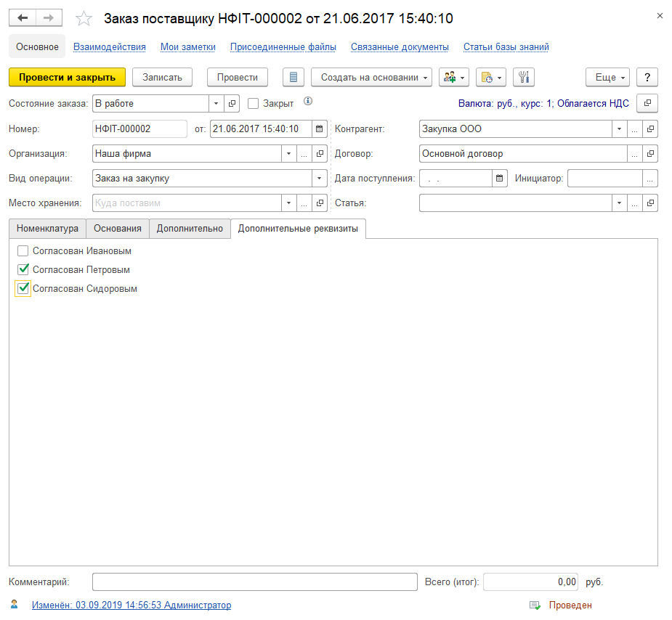Open the calendar picker for order date

click(319, 129)
